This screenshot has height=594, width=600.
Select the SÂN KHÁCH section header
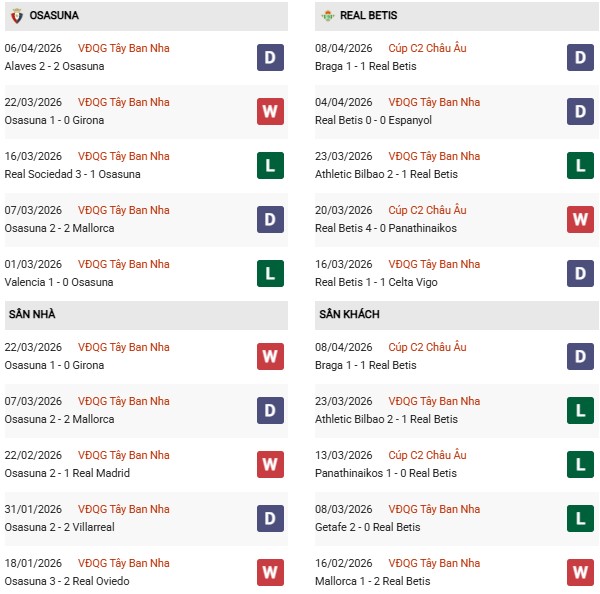tap(349, 314)
